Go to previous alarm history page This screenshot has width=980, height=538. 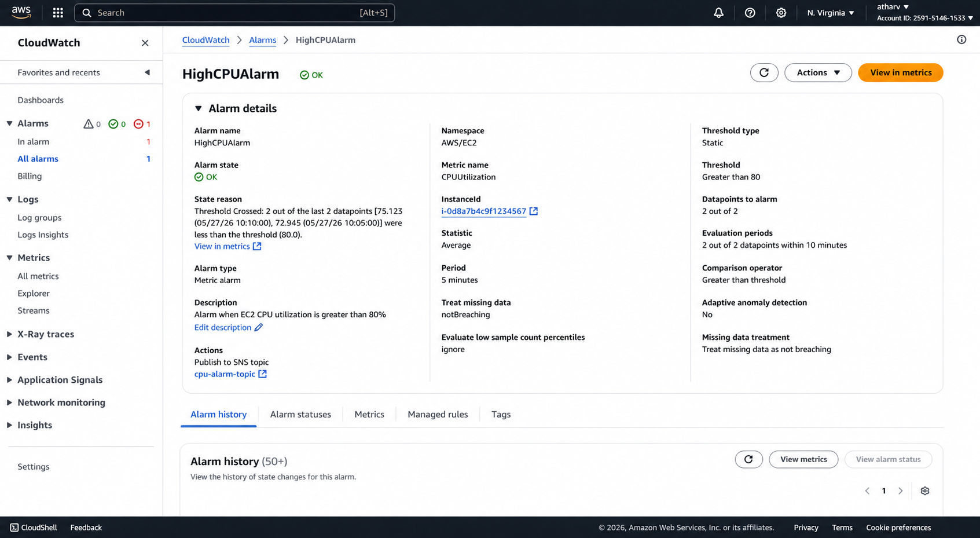[867, 491]
